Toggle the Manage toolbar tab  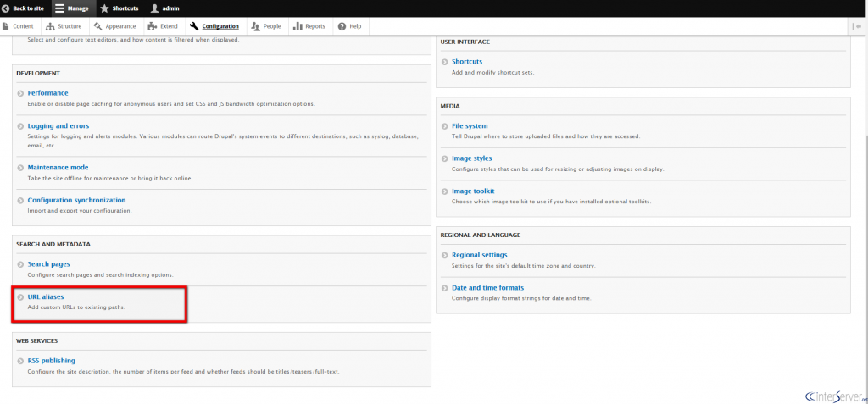pos(73,8)
